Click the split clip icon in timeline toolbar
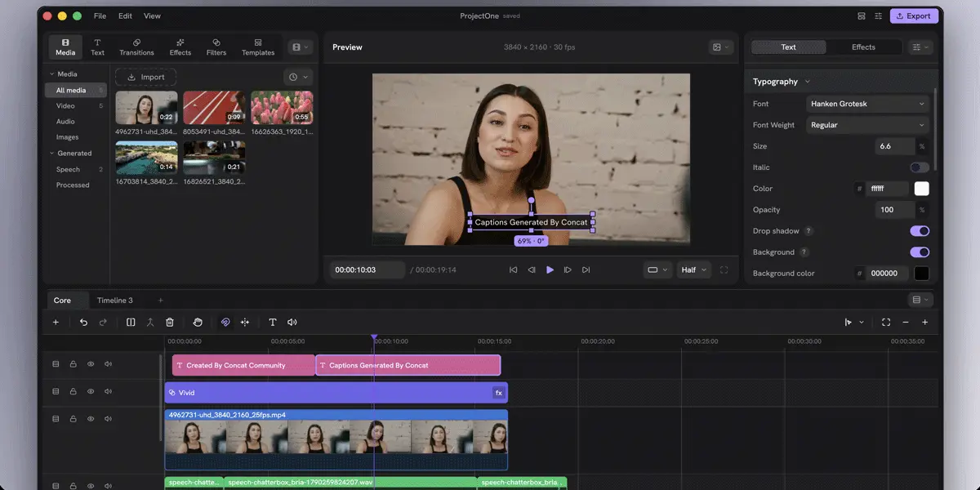Viewport: 980px width, 490px height. [131, 323]
